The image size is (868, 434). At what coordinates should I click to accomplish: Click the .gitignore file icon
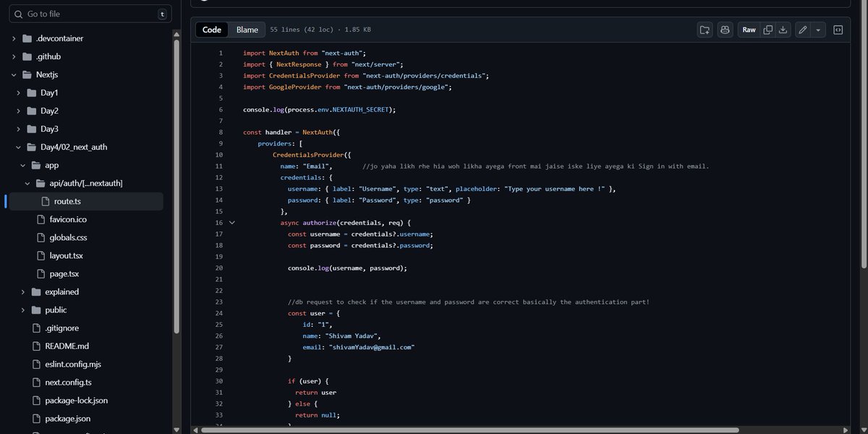pos(38,328)
